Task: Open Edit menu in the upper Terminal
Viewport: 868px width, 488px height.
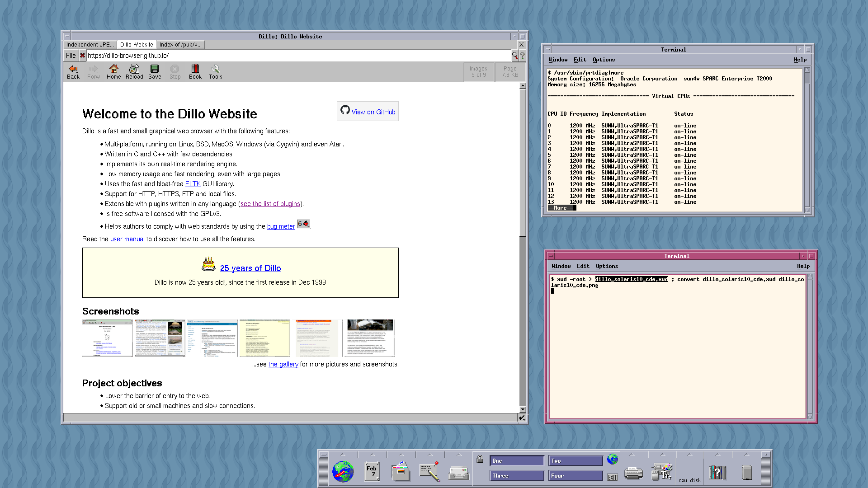Action: (x=580, y=60)
